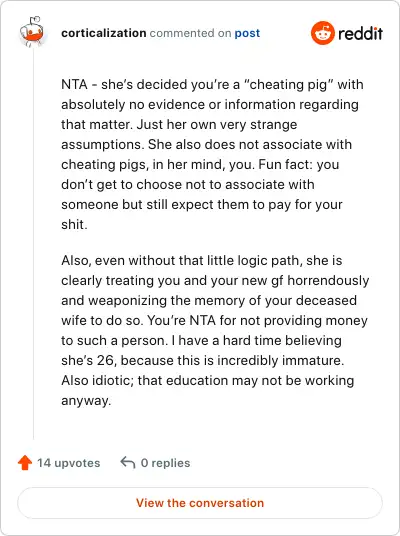Click the orange Reddit Snoo logo
Screen dimensions: 400x536
point(322,33)
